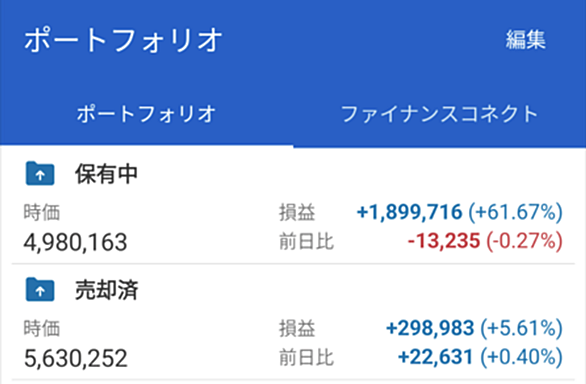This screenshot has height=384, width=586.
Task: Switch to the ファイナンスコネクト tab
Action: coord(440,114)
